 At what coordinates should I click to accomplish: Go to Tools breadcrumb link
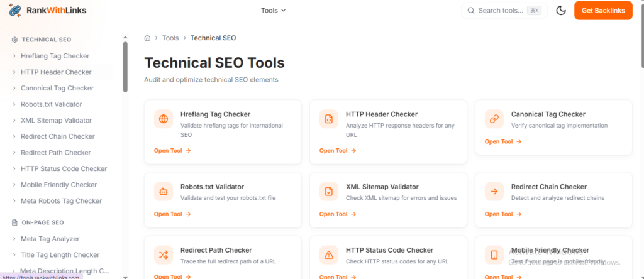pos(170,38)
